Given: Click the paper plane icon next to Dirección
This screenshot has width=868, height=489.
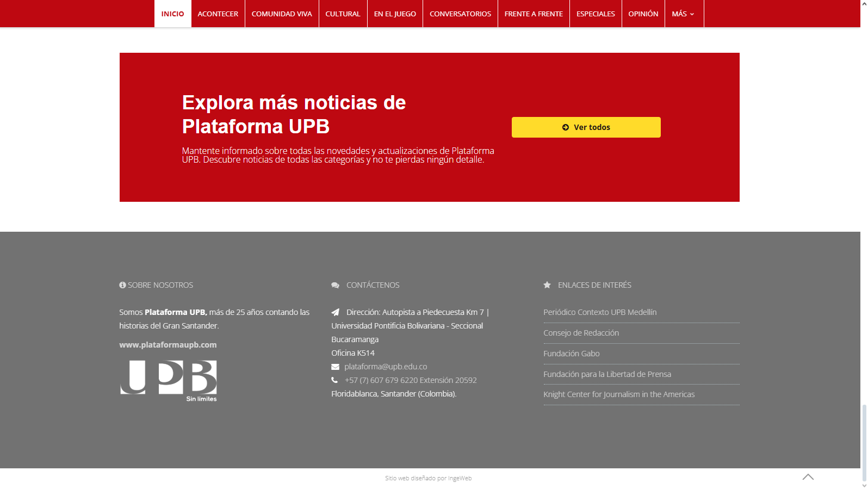Looking at the screenshot, I should tap(336, 312).
